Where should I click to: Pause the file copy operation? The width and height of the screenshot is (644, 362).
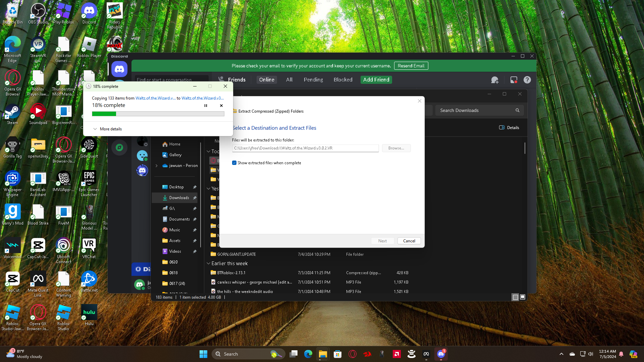(206, 106)
